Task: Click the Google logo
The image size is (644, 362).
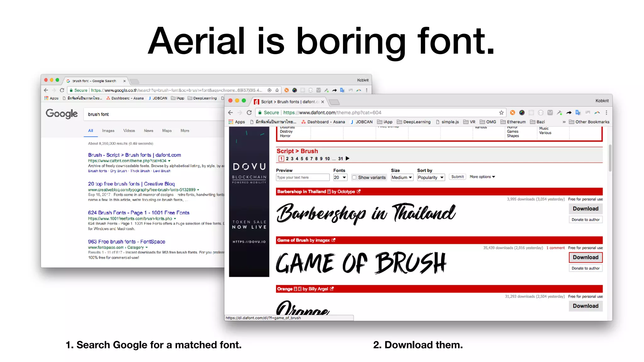Action: (x=62, y=114)
